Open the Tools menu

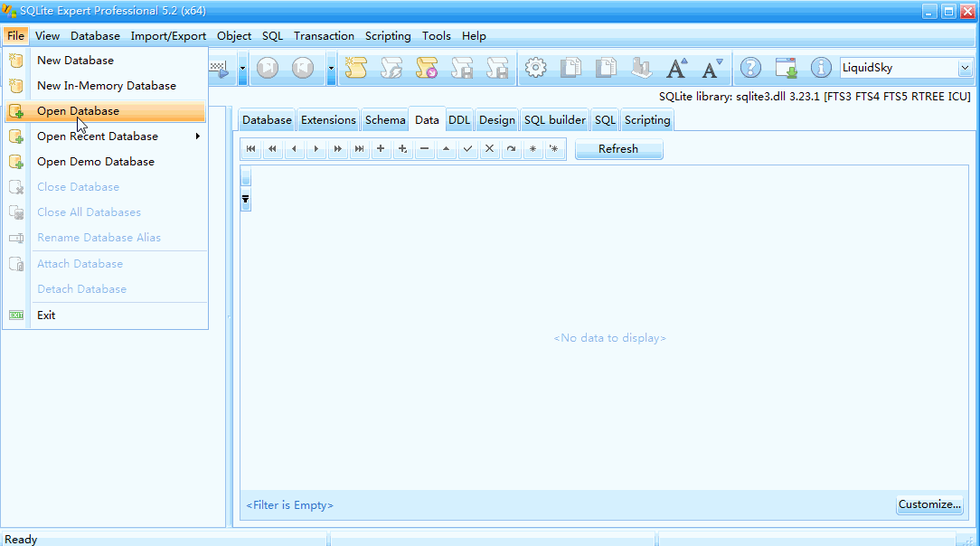pos(437,35)
